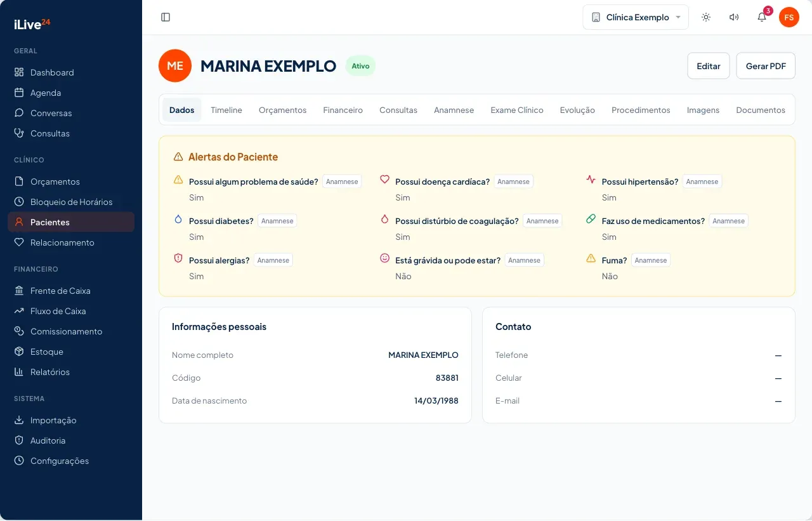
Task: Click the Consultas stethoscope icon
Action: [x=19, y=133]
